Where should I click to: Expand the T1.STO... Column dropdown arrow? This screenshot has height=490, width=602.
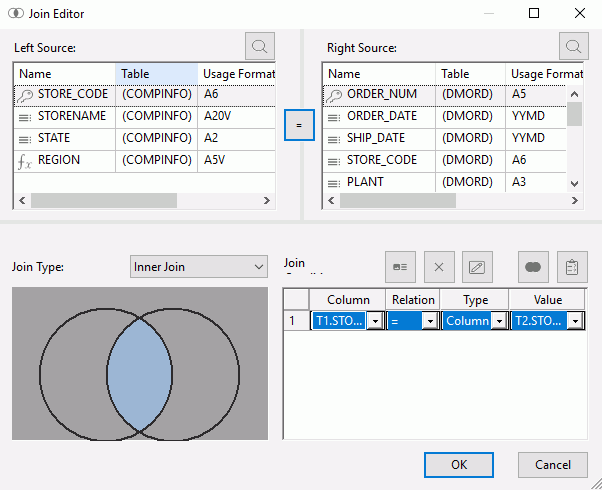coord(375,321)
